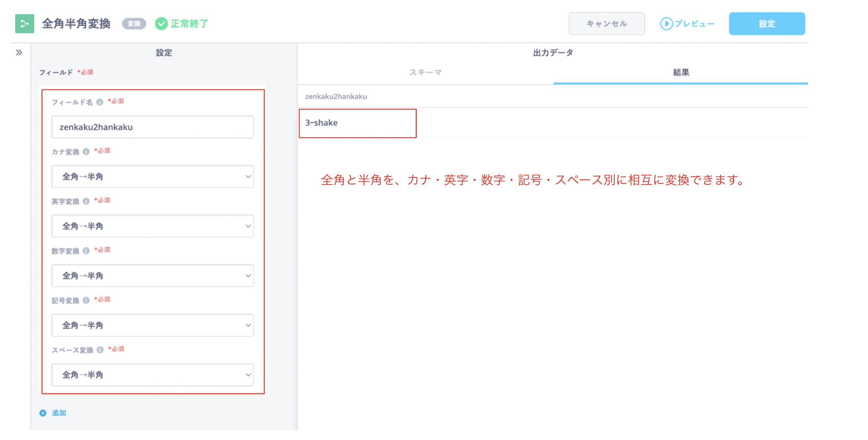This screenshot has width=868, height=440.
Task: Open the 数字変換 dropdown
Action: 152,275
